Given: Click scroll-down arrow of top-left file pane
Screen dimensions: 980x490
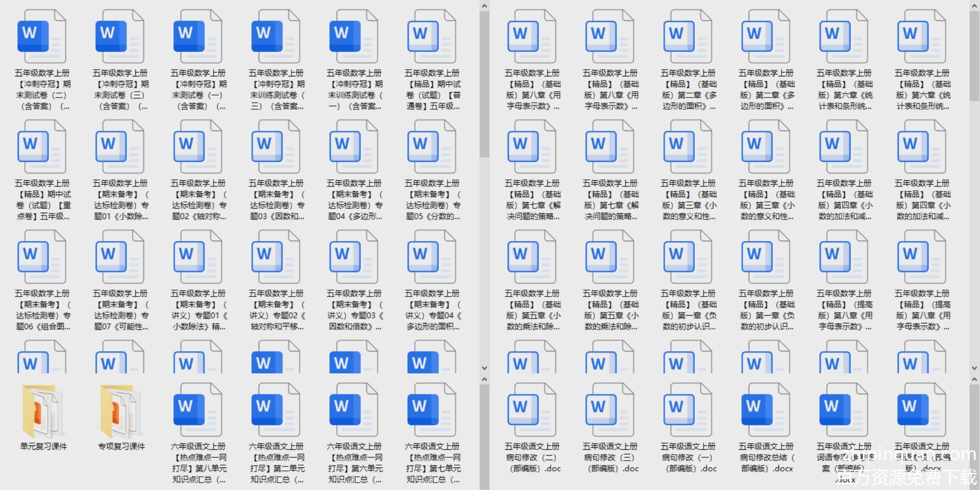Looking at the screenshot, I should click(484, 368).
